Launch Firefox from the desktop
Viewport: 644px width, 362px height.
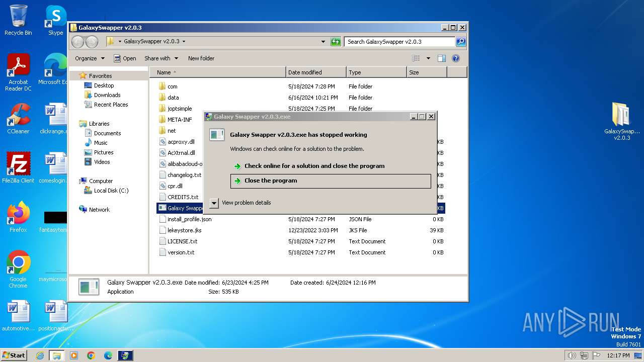18,217
